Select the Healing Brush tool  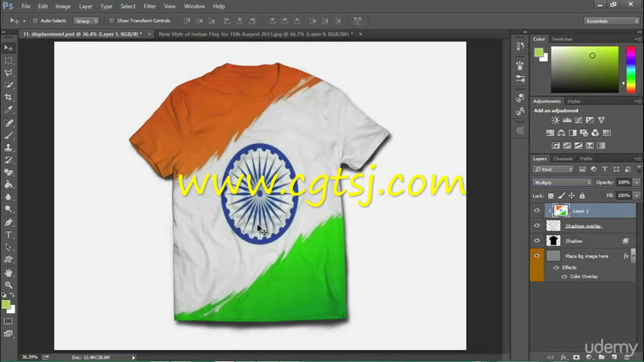coord(8,123)
